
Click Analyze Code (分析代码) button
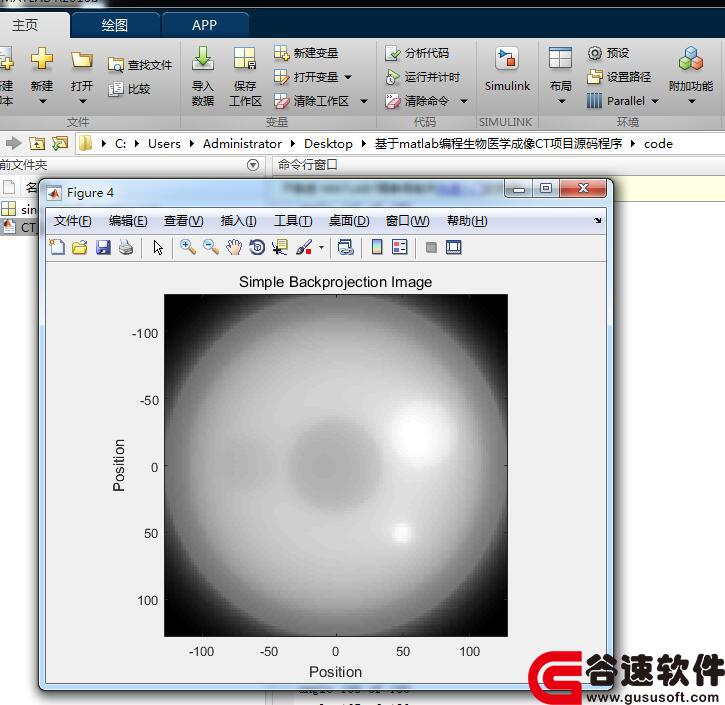tap(417, 53)
